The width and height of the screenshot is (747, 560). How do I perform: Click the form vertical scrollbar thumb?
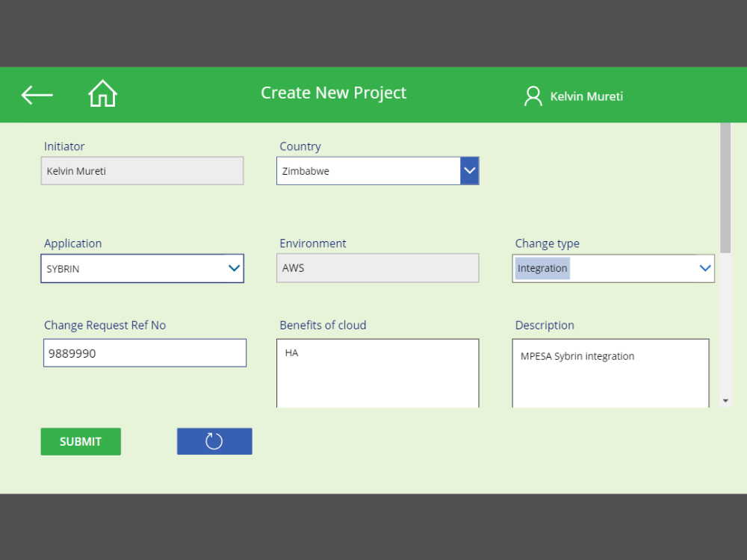click(725, 187)
